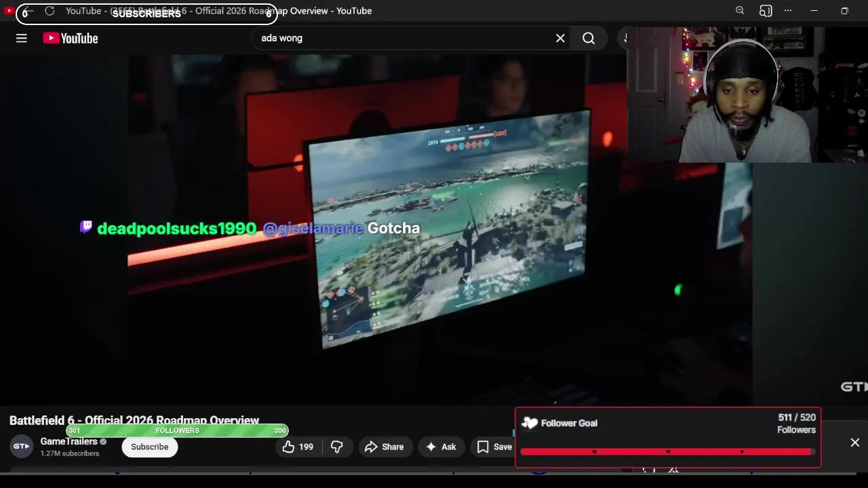The image size is (868, 488).
Task: Click the '1.27M subscribers' text
Action: pyautogui.click(x=70, y=453)
